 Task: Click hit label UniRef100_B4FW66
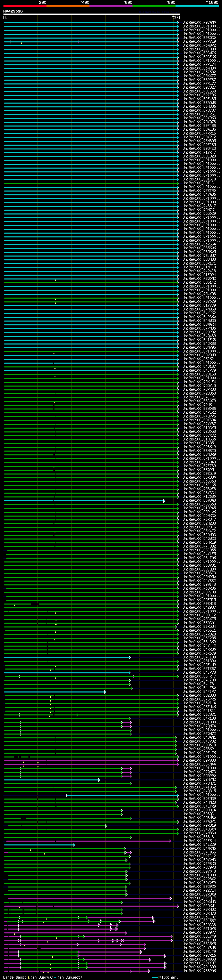coord(199,852)
